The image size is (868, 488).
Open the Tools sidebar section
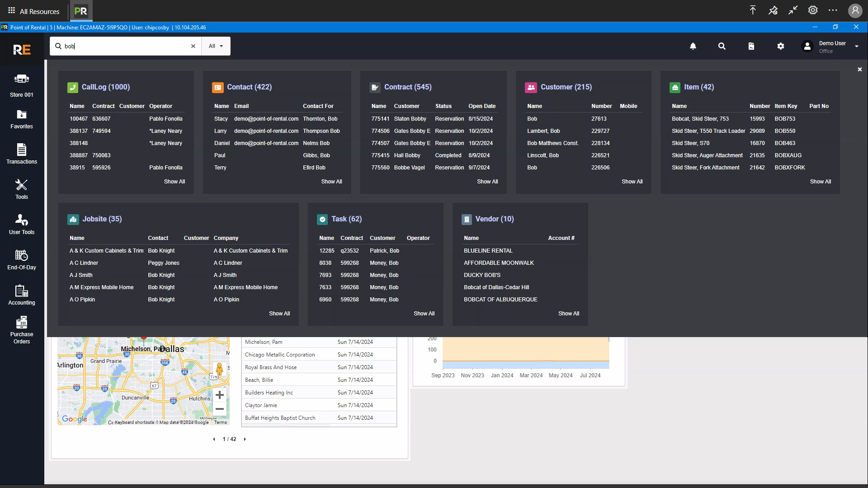pos(22,189)
